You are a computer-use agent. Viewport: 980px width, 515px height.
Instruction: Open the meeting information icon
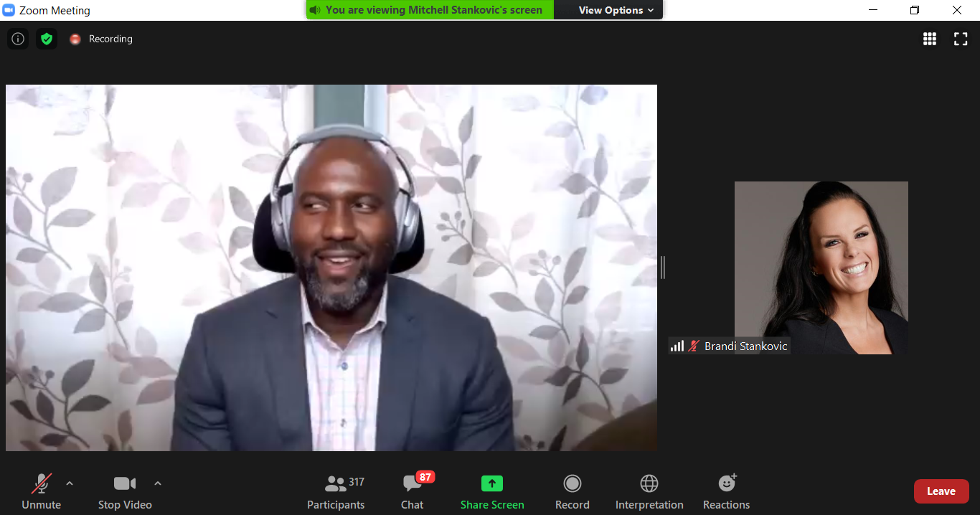coord(18,39)
